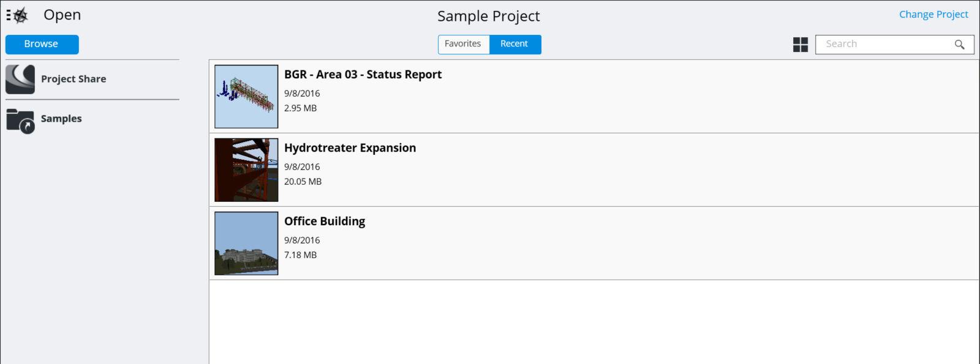Open BGR - Area 03 - Status Report title
This screenshot has height=364, width=980.
tap(363, 75)
